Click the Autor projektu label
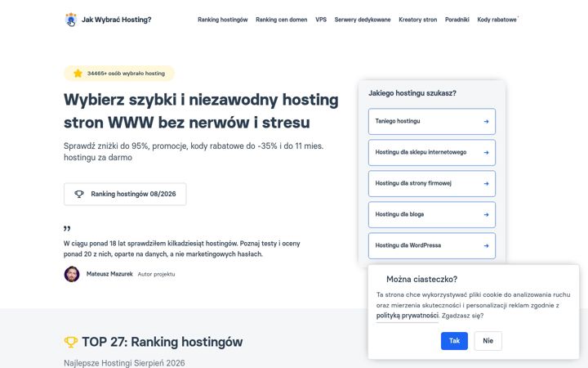This screenshot has height=368, width=588. point(156,274)
